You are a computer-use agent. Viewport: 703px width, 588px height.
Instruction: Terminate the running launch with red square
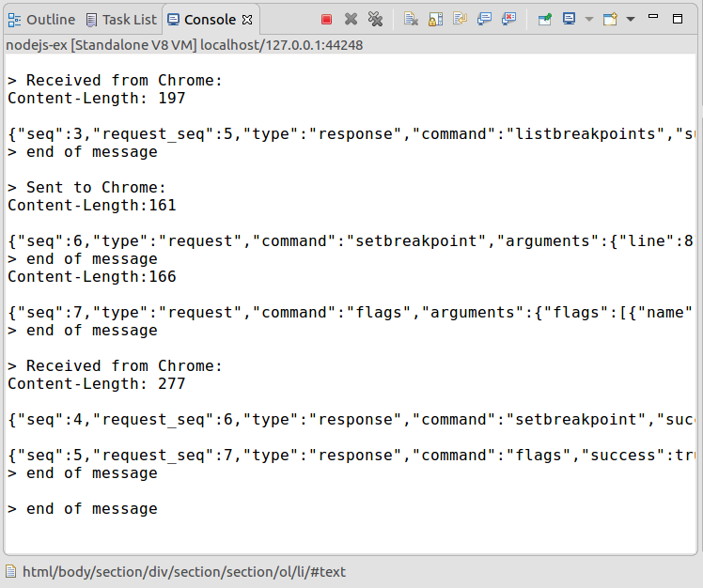(x=326, y=19)
